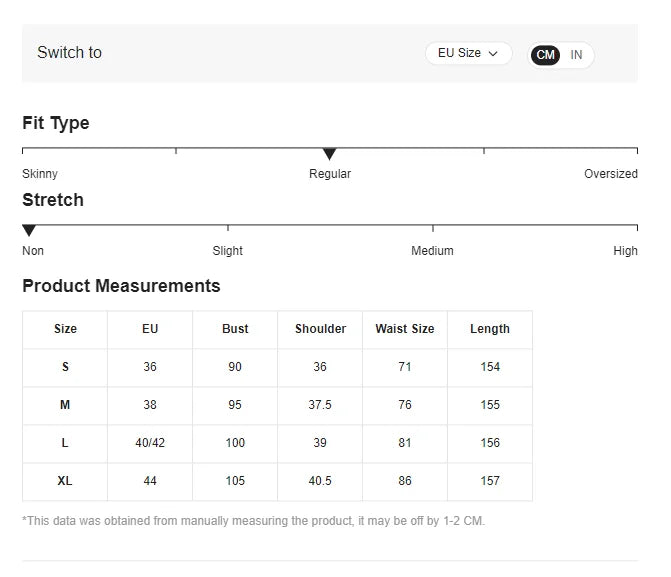The width and height of the screenshot is (671, 577).
Task: Click the 40/42 EU size cell
Action: coord(150,443)
